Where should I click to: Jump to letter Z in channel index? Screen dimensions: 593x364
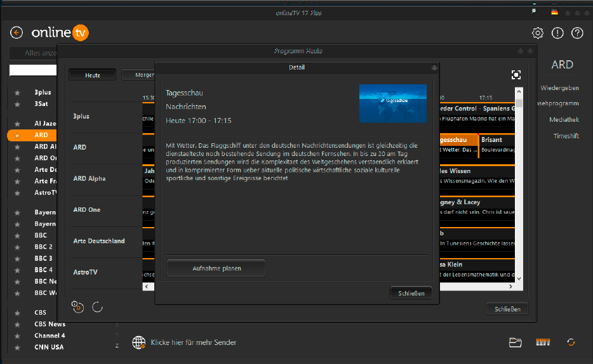pyautogui.click(x=117, y=346)
